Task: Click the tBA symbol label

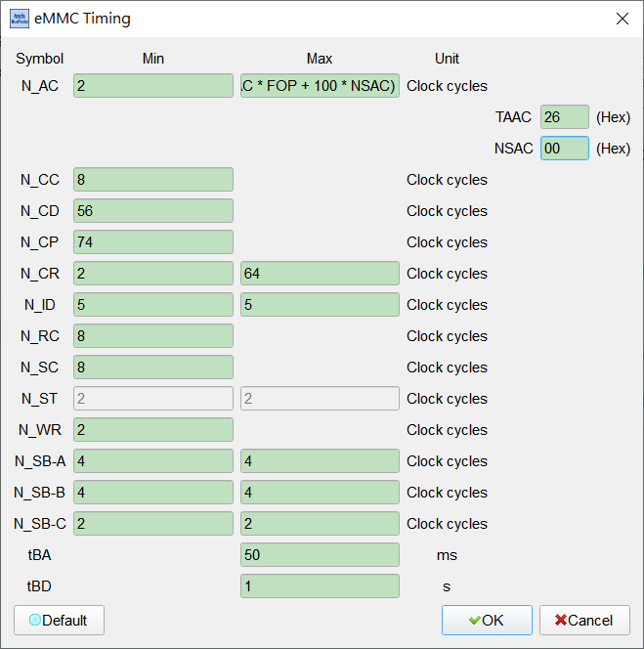Action: point(40,554)
